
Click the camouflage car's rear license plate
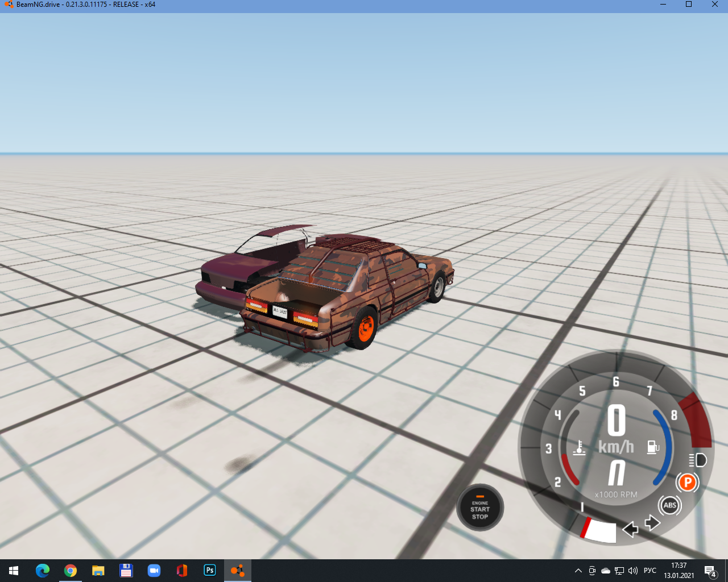[280, 311]
